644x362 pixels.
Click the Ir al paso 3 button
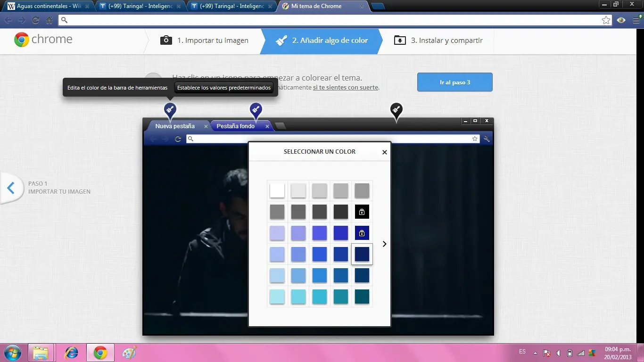[x=455, y=82]
